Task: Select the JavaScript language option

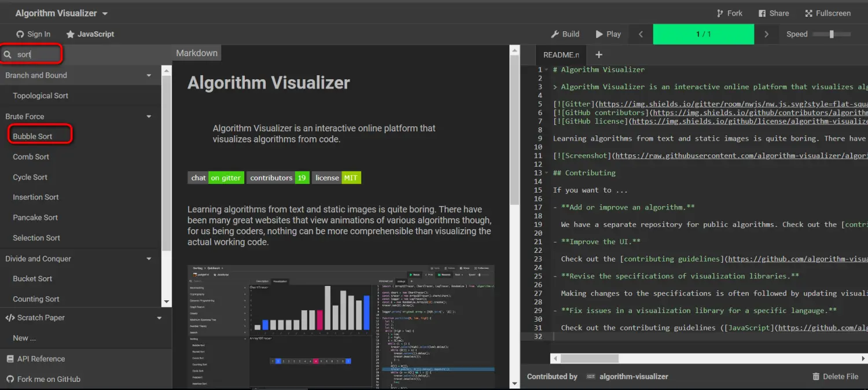Action: coord(90,34)
